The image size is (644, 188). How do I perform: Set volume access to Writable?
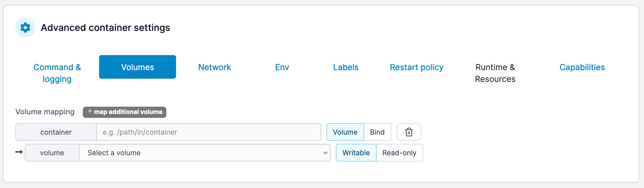coord(356,153)
